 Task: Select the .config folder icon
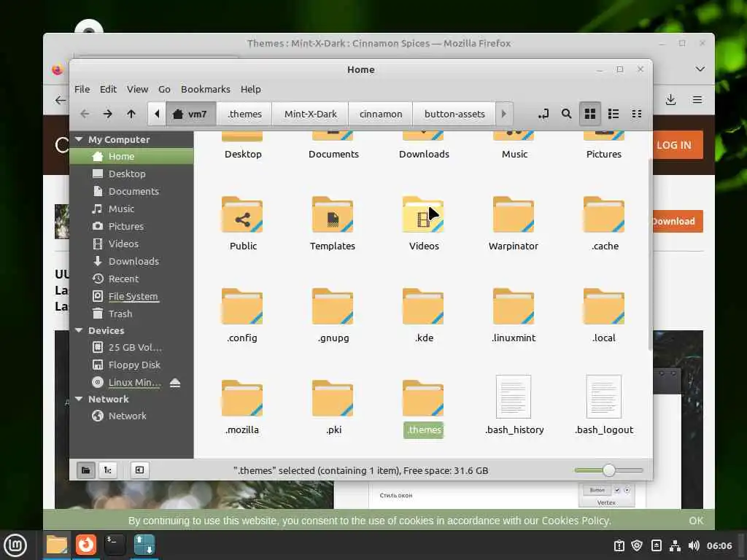click(242, 307)
